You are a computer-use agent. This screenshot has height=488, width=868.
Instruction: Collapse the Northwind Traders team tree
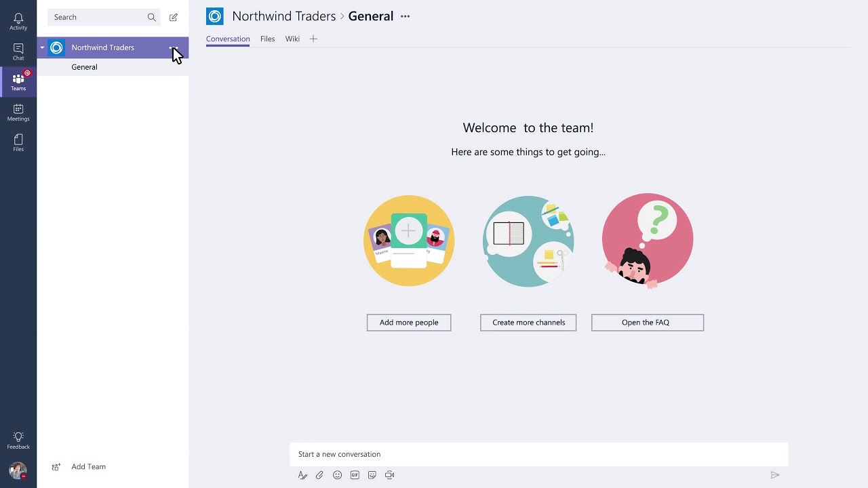[x=42, y=47]
